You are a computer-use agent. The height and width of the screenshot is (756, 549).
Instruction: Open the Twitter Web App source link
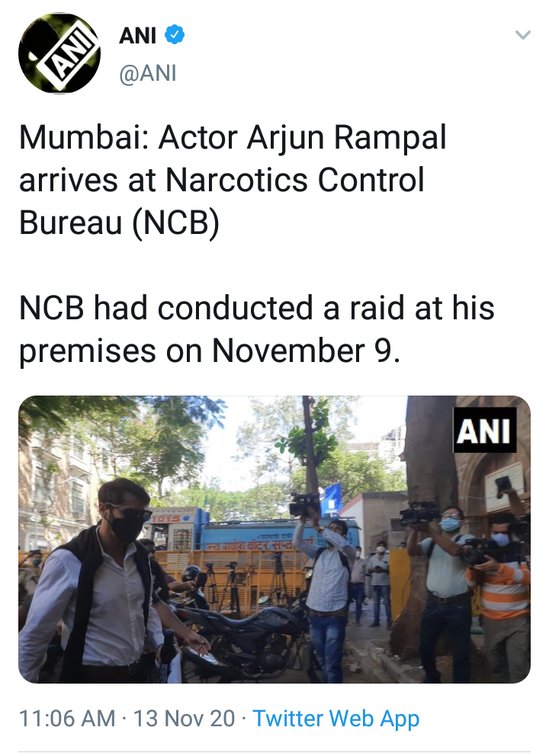[336, 719]
